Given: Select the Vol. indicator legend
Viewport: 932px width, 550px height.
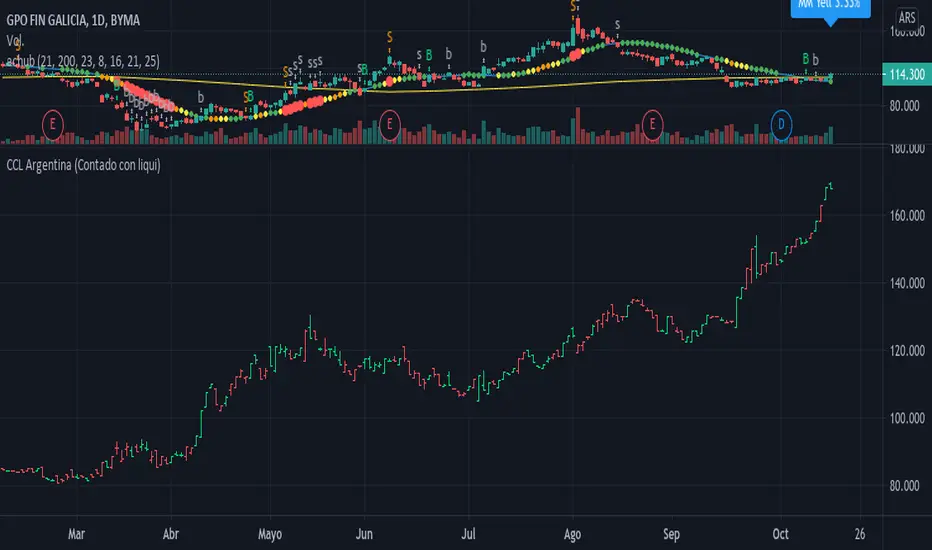Looking at the screenshot, I should pyautogui.click(x=15, y=41).
